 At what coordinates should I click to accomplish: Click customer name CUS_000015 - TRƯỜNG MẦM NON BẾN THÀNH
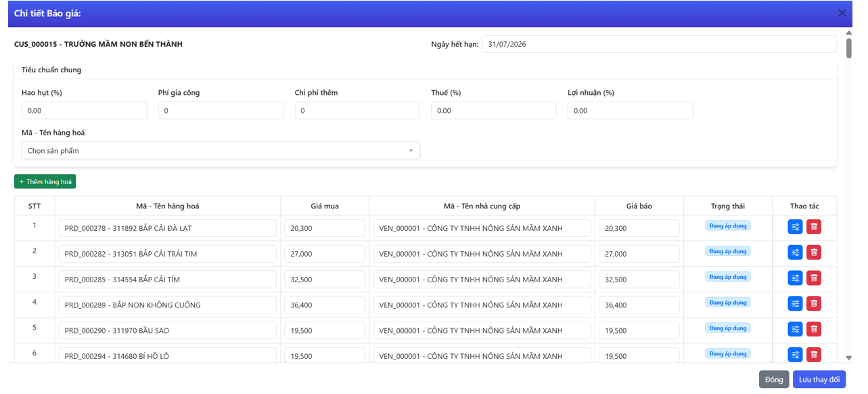pos(98,44)
